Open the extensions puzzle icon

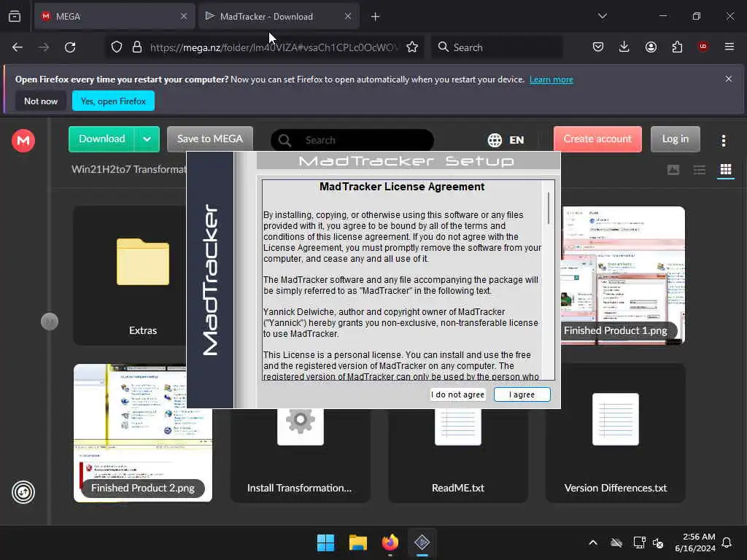(677, 47)
